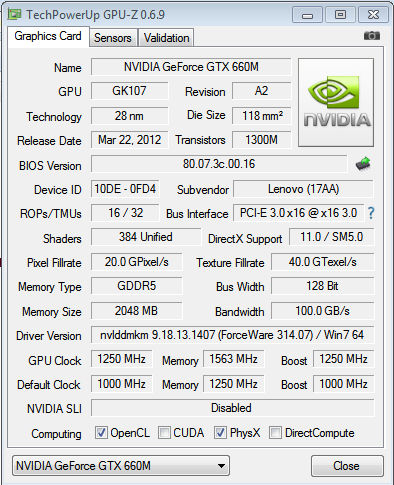Switch to the Sensors tab
The image size is (394, 485).
pyautogui.click(x=113, y=38)
